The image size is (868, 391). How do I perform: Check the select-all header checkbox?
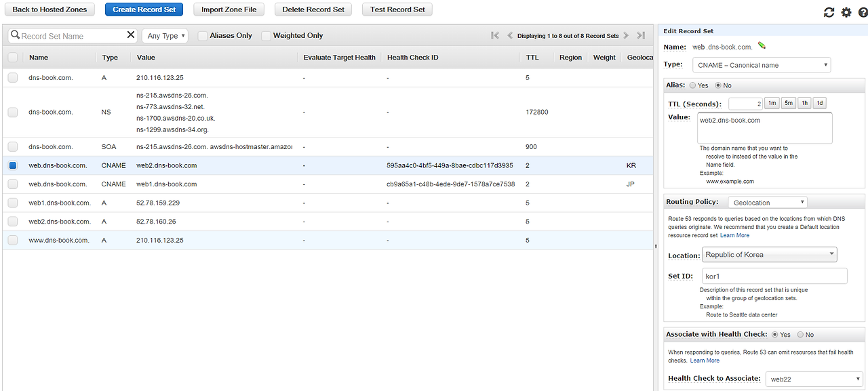(x=13, y=58)
